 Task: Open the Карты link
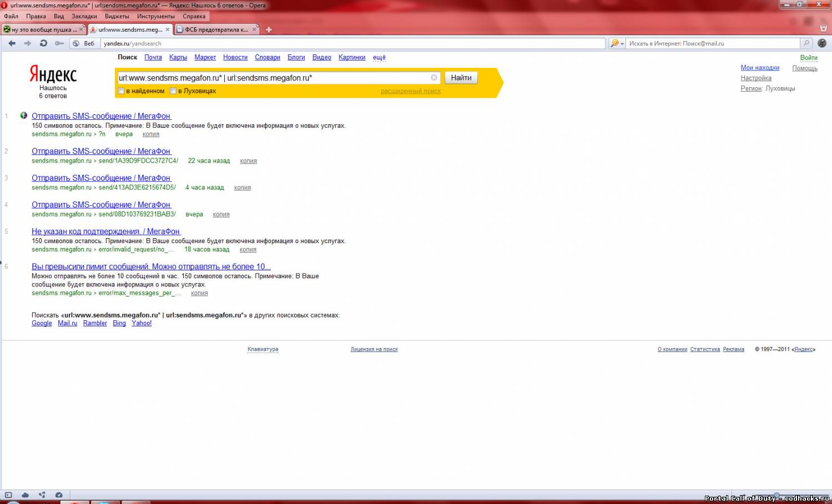point(178,57)
